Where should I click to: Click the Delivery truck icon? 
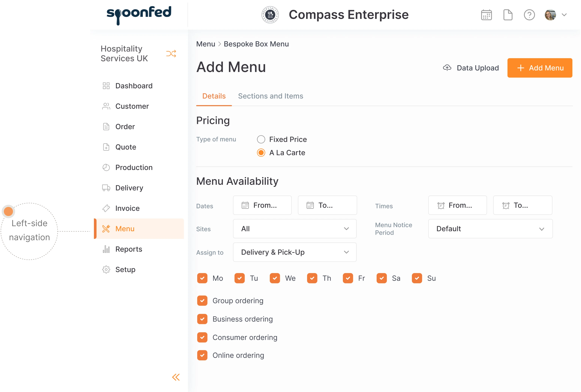(x=106, y=188)
